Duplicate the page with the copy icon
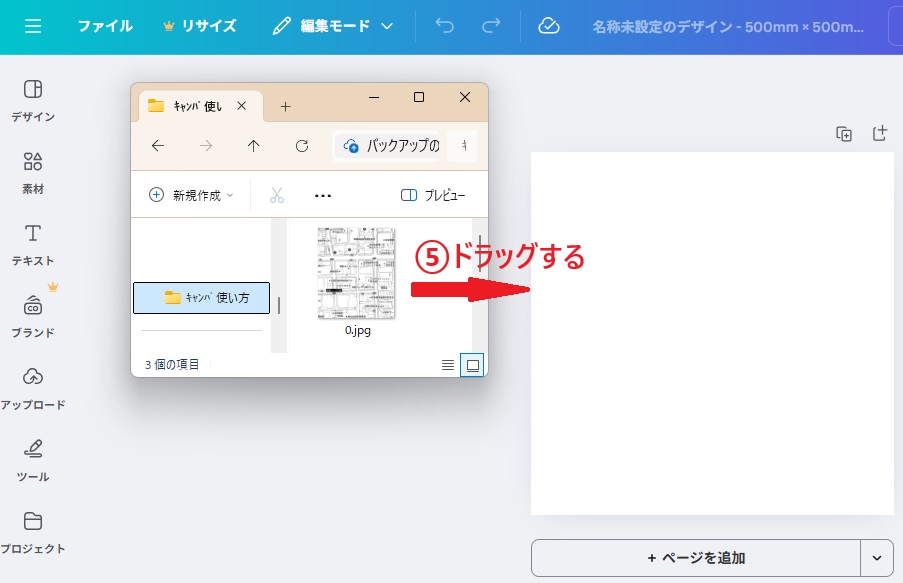903x583 pixels. 844,134
